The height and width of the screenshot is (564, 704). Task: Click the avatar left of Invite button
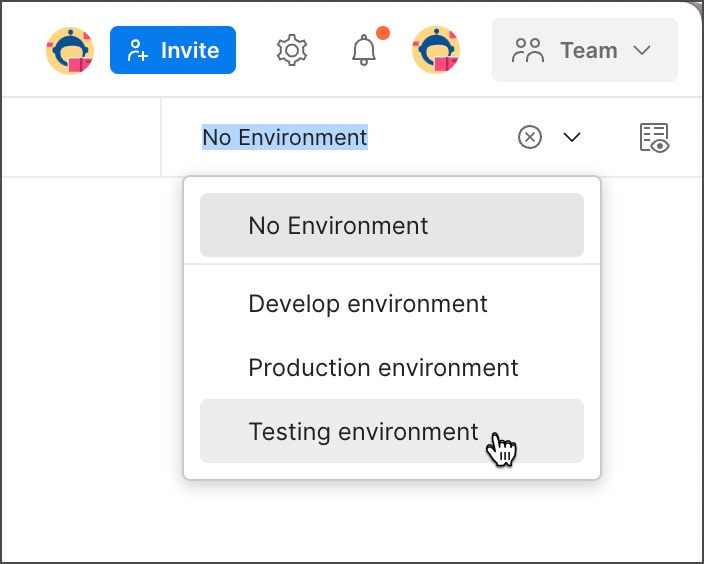click(x=70, y=50)
